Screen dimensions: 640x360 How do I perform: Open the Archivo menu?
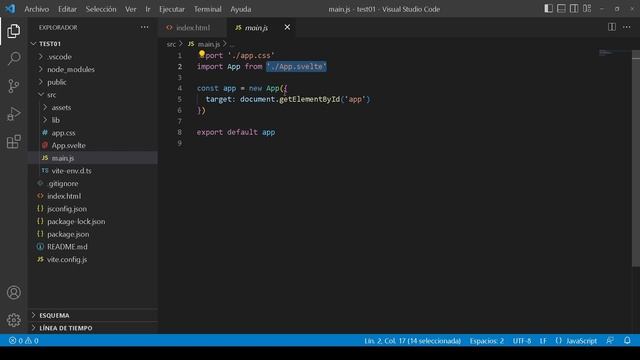(37, 9)
